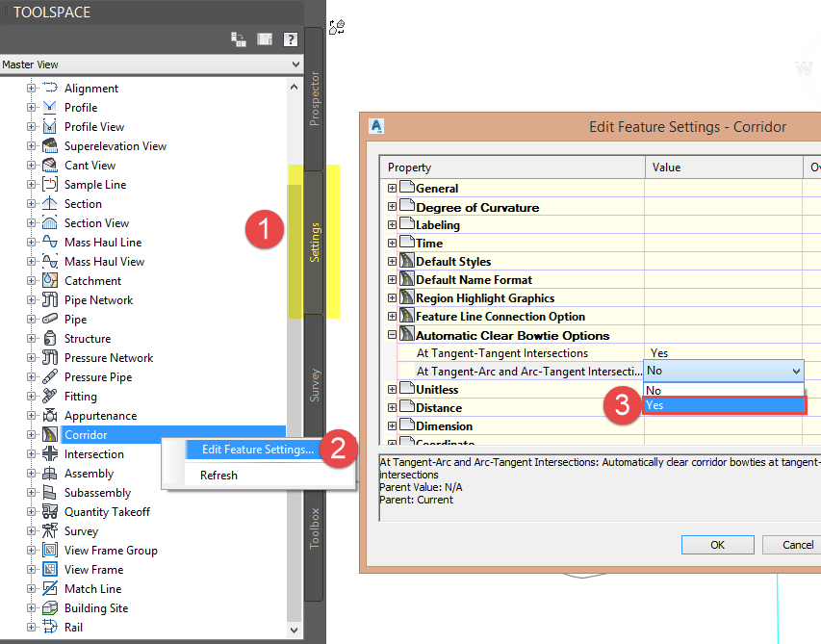The width and height of the screenshot is (821, 644).
Task: Select the Match Line icon
Action: (50, 588)
